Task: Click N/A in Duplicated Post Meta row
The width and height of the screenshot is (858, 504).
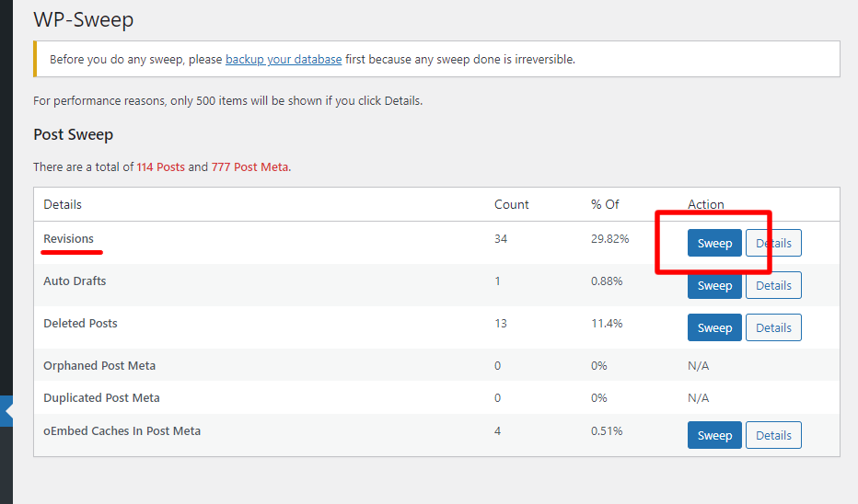Action: coord(698,398)
